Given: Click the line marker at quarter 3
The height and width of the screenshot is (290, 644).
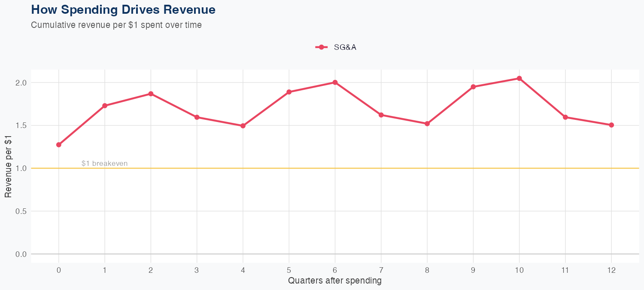Looking at the screenshot, I should tap(197, 117).
